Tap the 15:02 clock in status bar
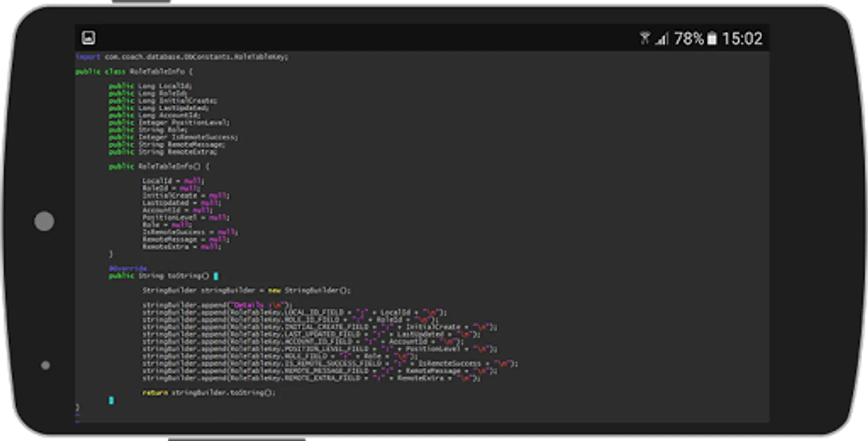 pyautogui.click(x=742, y=38)
